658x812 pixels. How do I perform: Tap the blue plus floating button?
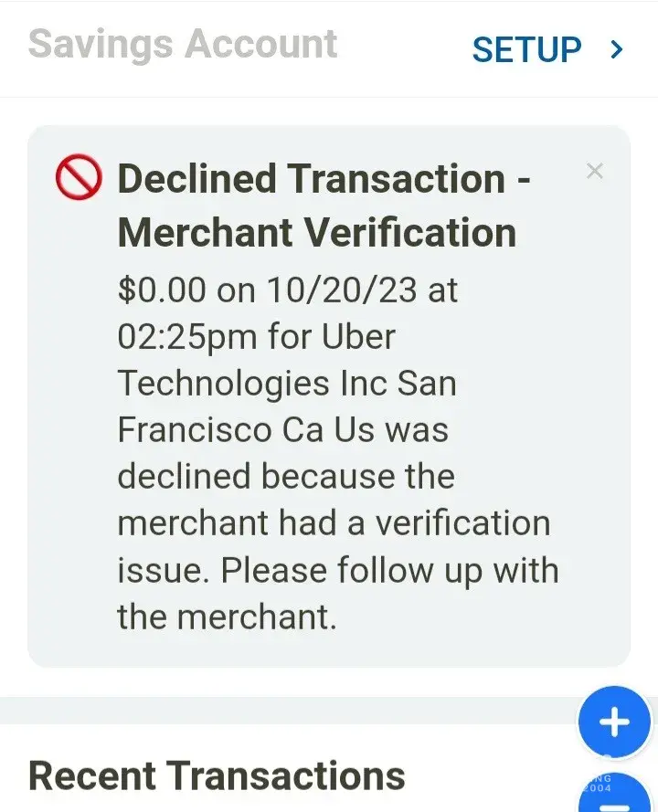pyautogui.click(x=613, y=722)
